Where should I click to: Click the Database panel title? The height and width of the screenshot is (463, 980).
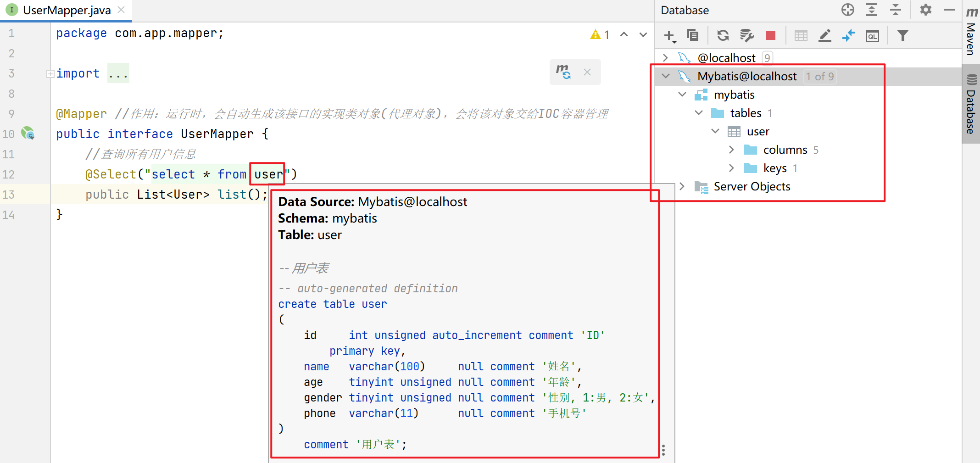[685, 10]
